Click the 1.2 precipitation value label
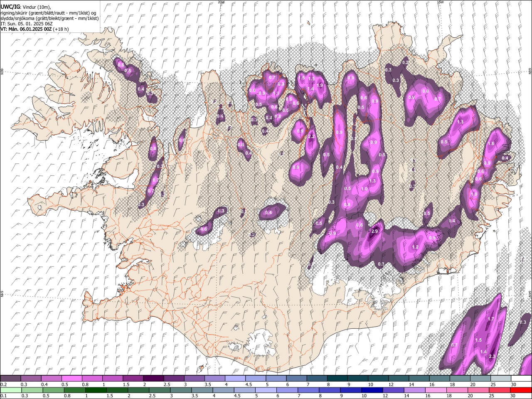 415,247
